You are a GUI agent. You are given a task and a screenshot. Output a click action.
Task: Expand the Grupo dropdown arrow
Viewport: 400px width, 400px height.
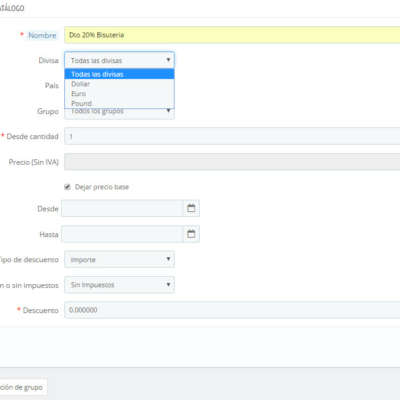[168, 111]
